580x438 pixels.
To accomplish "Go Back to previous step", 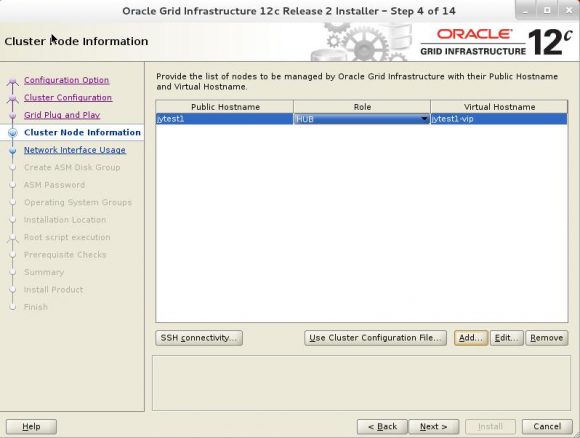I will pyautogui.click(x=382, y=427).
